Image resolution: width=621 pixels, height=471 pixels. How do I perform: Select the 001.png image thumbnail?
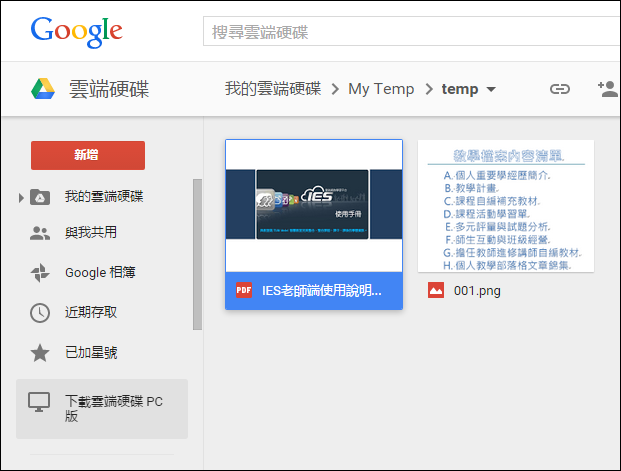[x=506, y=206]
